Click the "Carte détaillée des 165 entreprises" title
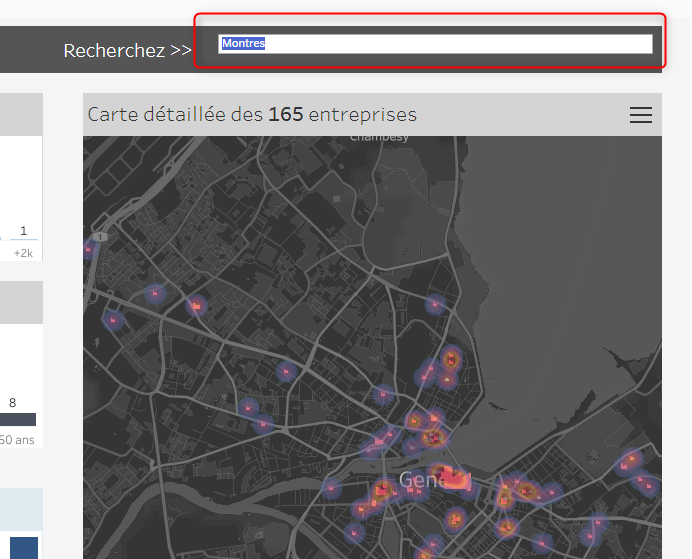 pos(252,115)
